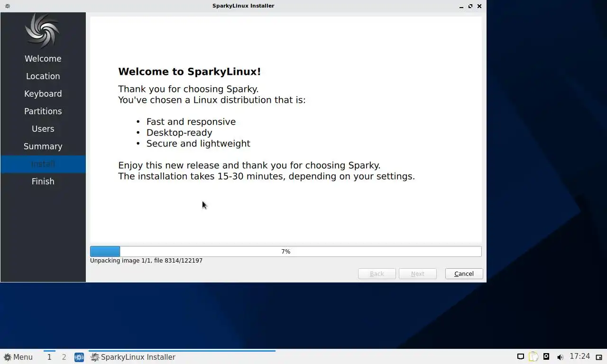Viewport: 607px width, 364px height.
Task: Click the SparkyLinux Installer title bar text
Action: pos(243,6)
